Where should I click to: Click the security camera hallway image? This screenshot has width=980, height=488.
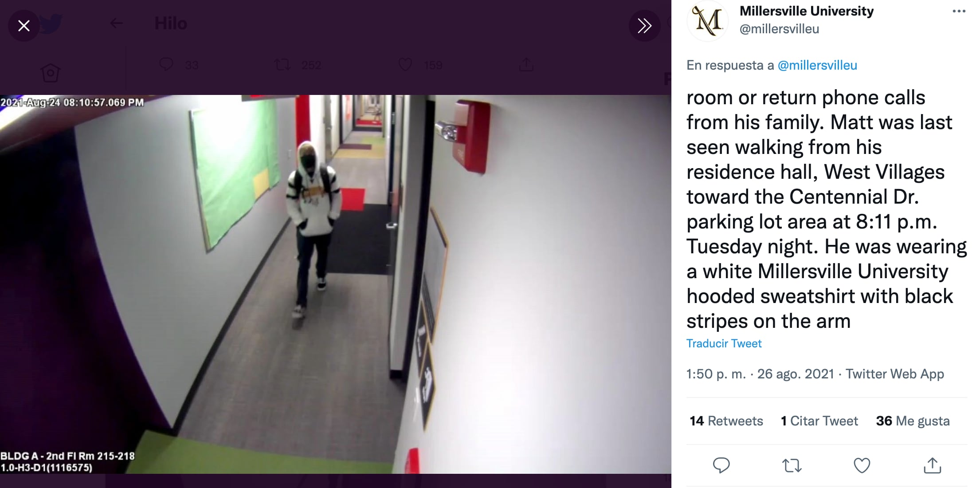(336, 284)
